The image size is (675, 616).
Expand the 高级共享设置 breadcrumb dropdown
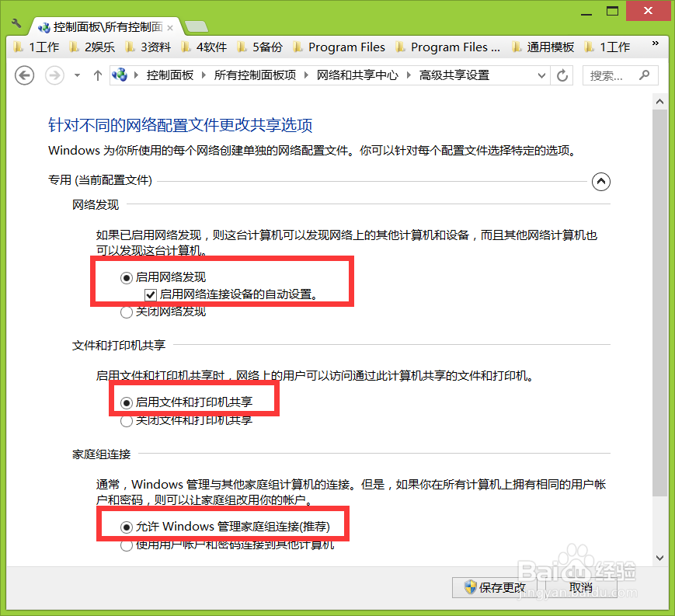pos(541,75)
